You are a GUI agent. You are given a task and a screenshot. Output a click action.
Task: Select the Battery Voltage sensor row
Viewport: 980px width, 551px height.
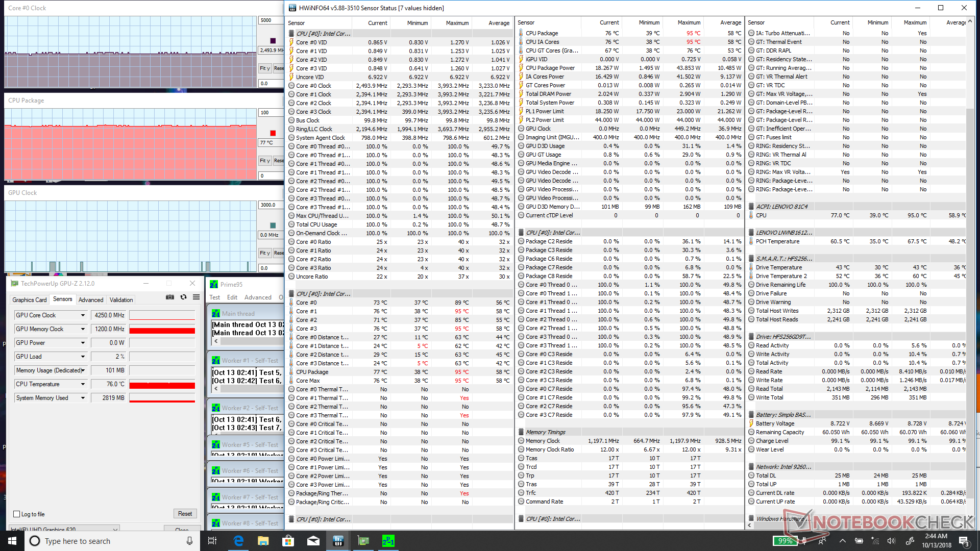coord(856,423)
